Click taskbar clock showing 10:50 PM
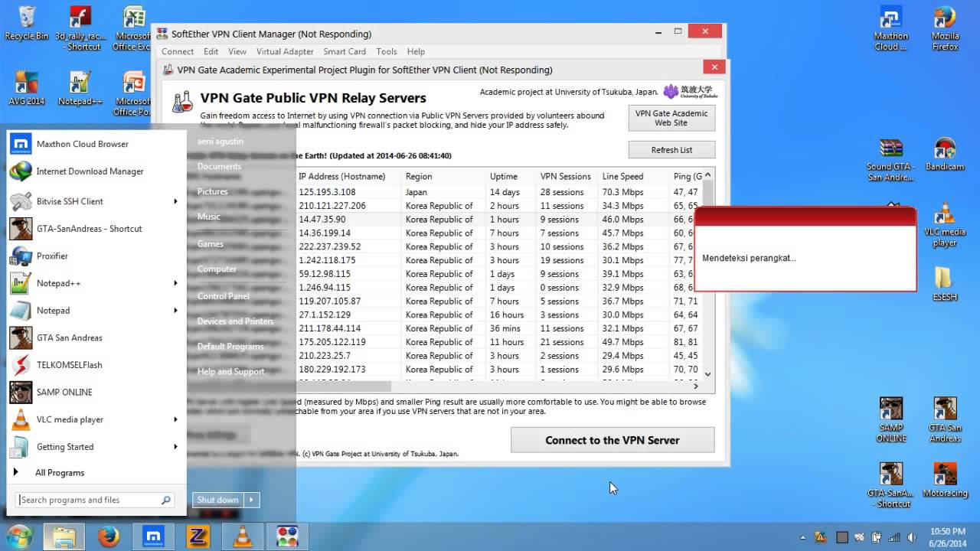980x551 pixels. point(948,536)
